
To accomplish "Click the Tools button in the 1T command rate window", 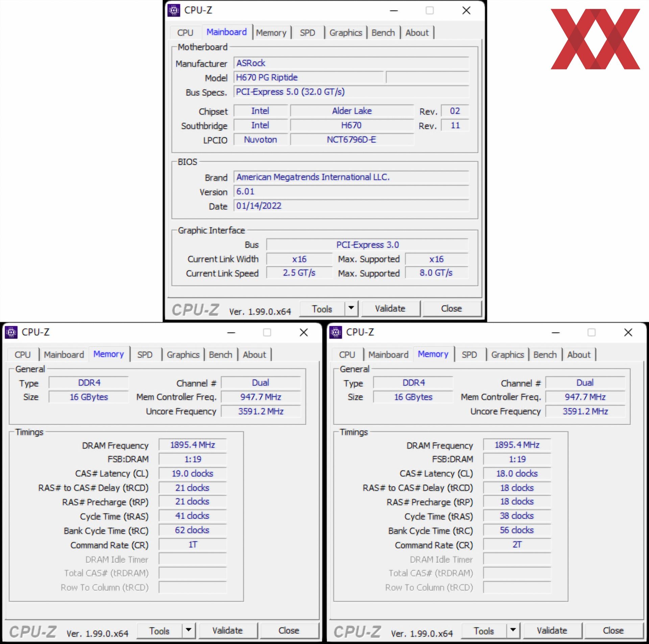I will (160, 631).
